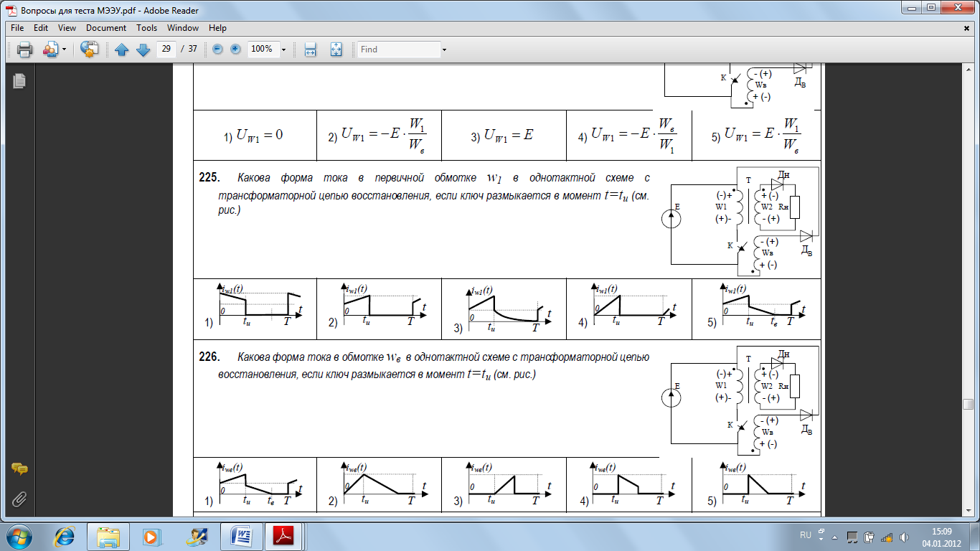
Task: Open the Attachments paperclip panel
Action: 19,498
